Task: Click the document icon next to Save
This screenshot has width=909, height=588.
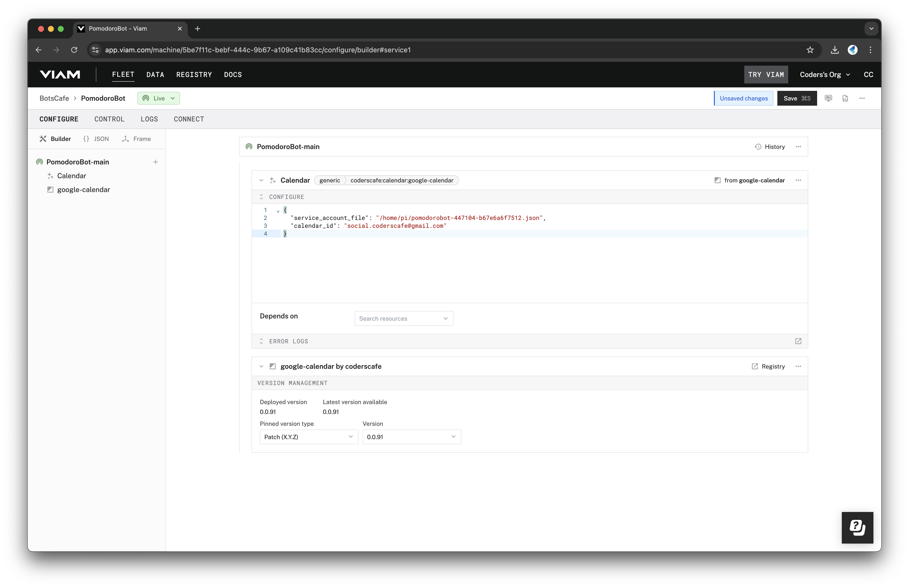Action: 845,98
